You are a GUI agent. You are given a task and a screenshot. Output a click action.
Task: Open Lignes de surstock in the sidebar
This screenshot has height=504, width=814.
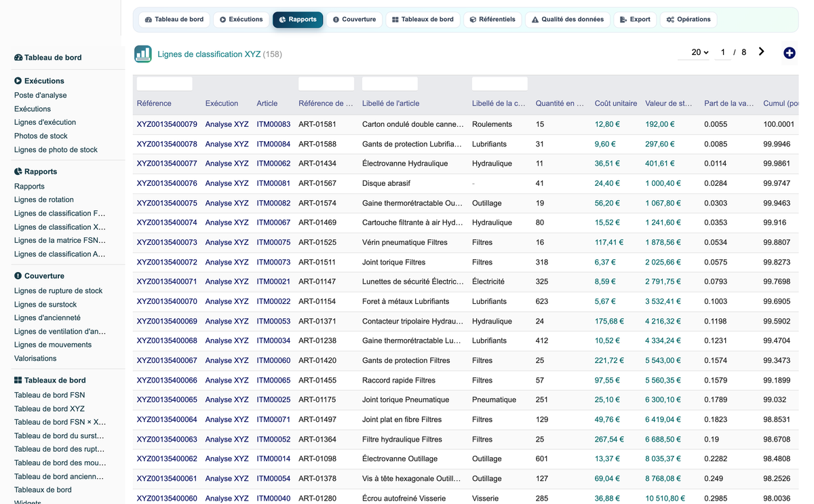[x=45, y=304]
